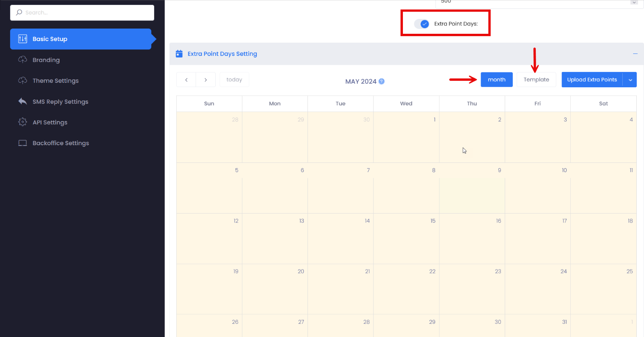Select May 12 on the calendar
The image size is (644, 337).
click(x=209, y=238)
